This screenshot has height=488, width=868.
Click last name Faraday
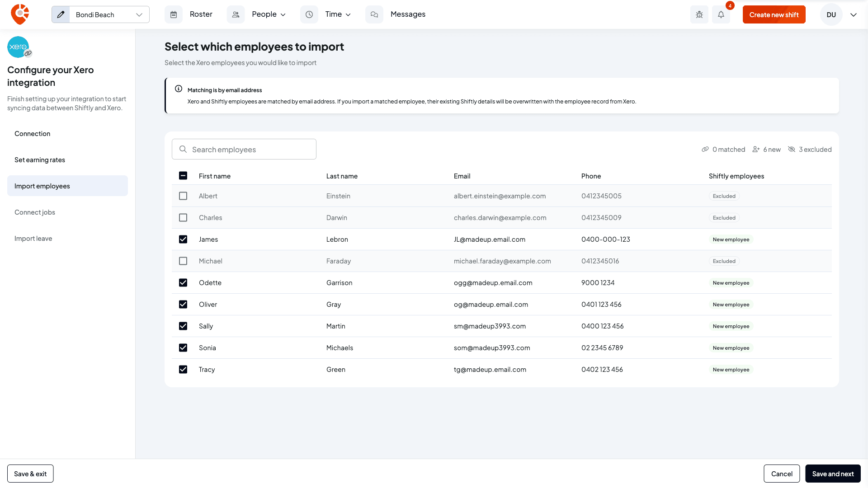pyautogui.click(x=339, y=261)
